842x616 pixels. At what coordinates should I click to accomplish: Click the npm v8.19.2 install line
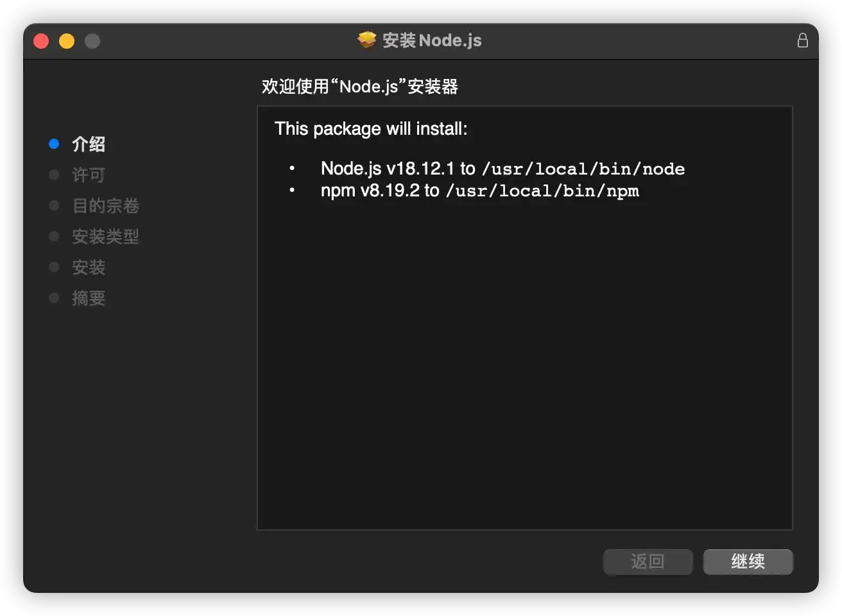[479, 191]
